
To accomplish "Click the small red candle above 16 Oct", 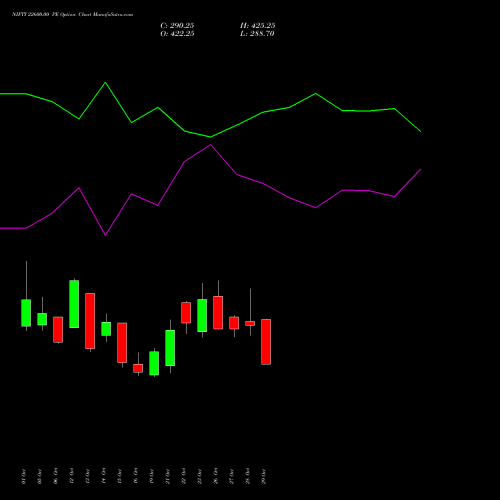I will point(138,368).
